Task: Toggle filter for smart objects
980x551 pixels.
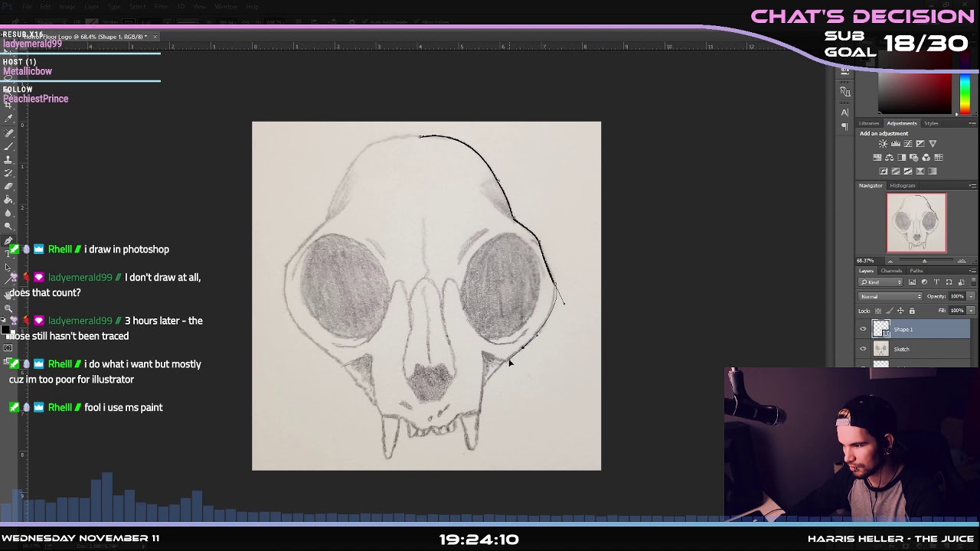Action: point(961,282)
